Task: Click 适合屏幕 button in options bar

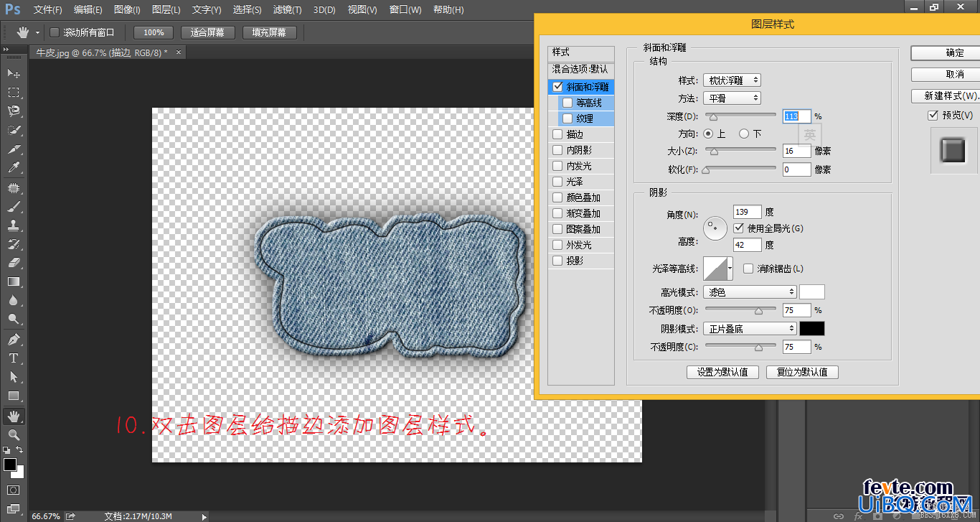Action: 207,32
